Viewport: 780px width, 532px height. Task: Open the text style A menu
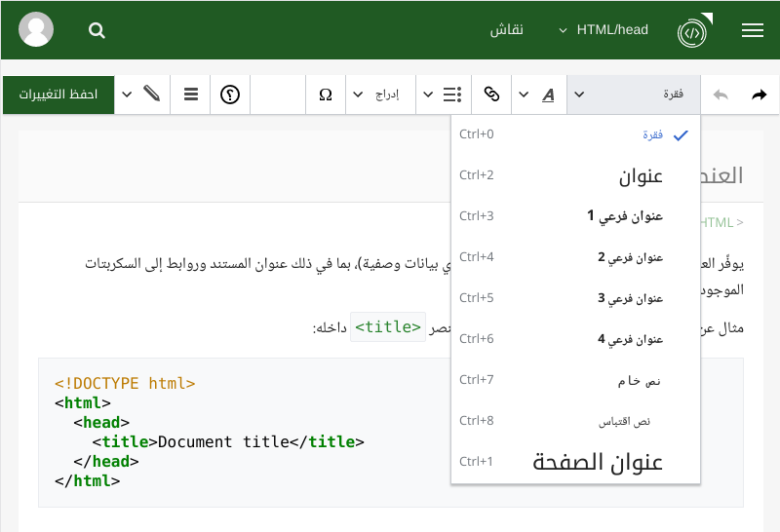coord(548,95)
